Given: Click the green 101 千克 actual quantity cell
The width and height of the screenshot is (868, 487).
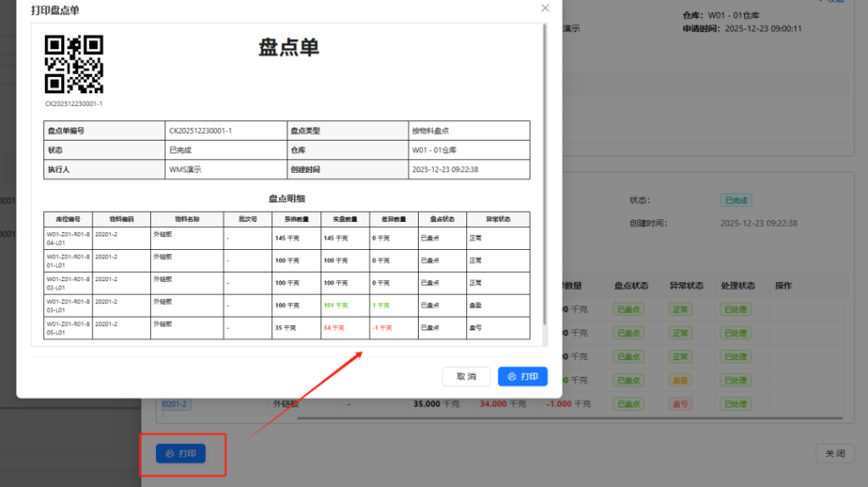Looking at the screenshot, I should [x=335, y=305].
